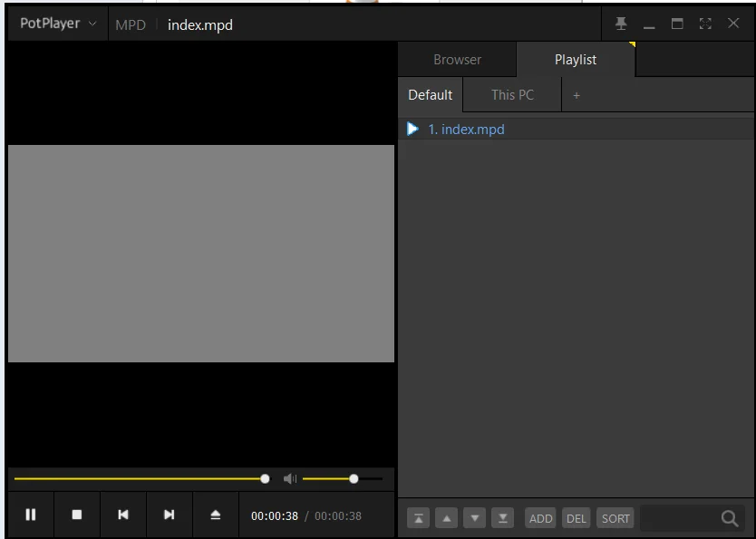Screen dimensions: 756x539
Task: Switch to the Browser tab
Action: (x=457, y=60)
